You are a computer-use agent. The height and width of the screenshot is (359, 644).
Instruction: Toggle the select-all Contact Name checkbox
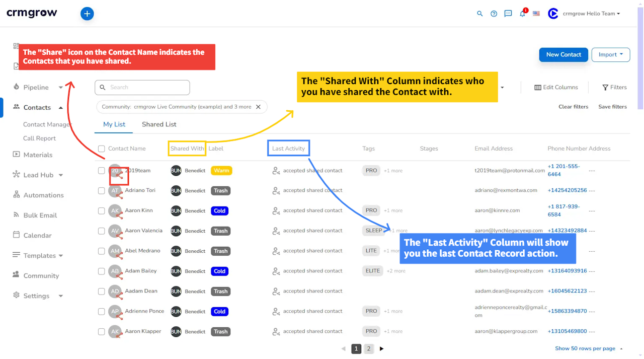[x=102, y=149]
